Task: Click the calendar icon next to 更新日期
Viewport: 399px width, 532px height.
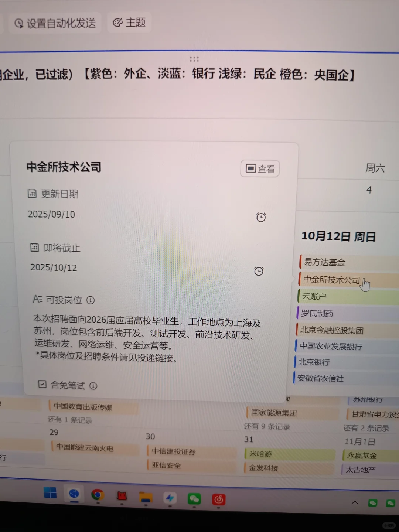Action: click(x=33, y=194)
